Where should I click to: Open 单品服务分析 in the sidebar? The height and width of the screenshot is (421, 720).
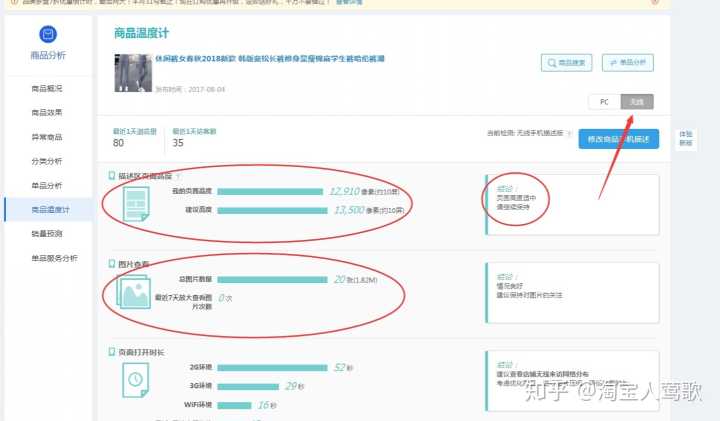(x=54, y=258)
